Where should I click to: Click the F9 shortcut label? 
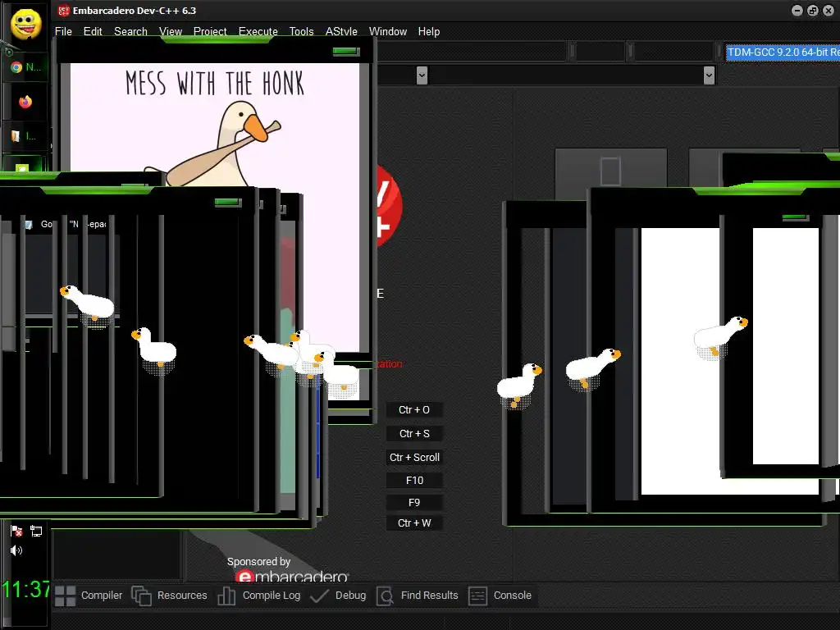[x=414, y=503]
